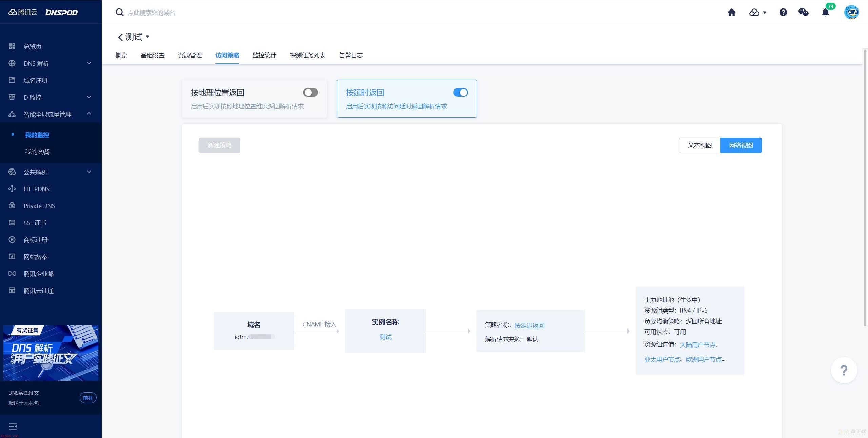Expand the 公共解析 menu chevron
Image resolution: width=868 pixels, height=438 pixels.
coord(89,172)
